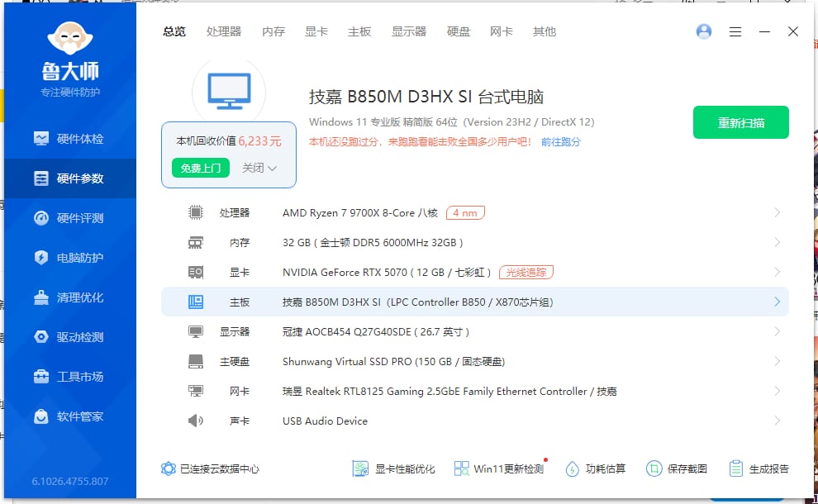Image resolution: width=818 pixels, height=504 pixels.
Task: Switch to the 硬盘 tab
Action: coord(459,32)
